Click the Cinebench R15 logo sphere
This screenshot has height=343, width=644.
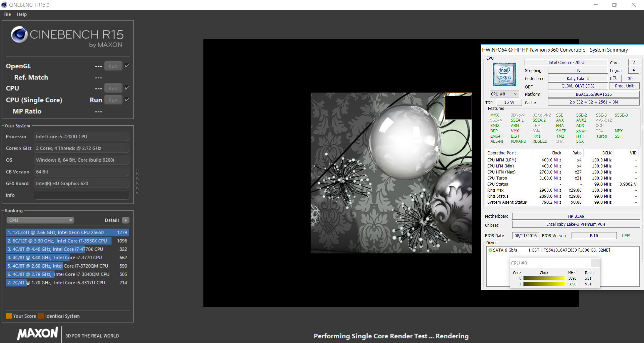19,35
